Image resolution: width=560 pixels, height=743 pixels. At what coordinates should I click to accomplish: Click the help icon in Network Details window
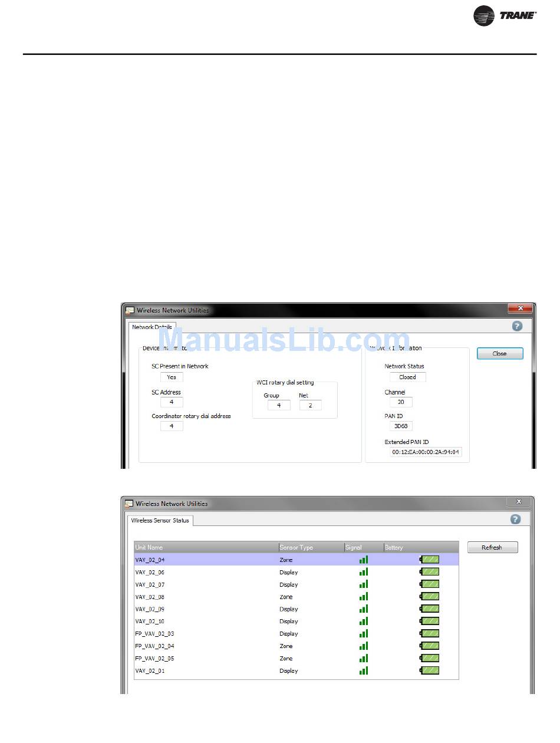coord(517,326)
